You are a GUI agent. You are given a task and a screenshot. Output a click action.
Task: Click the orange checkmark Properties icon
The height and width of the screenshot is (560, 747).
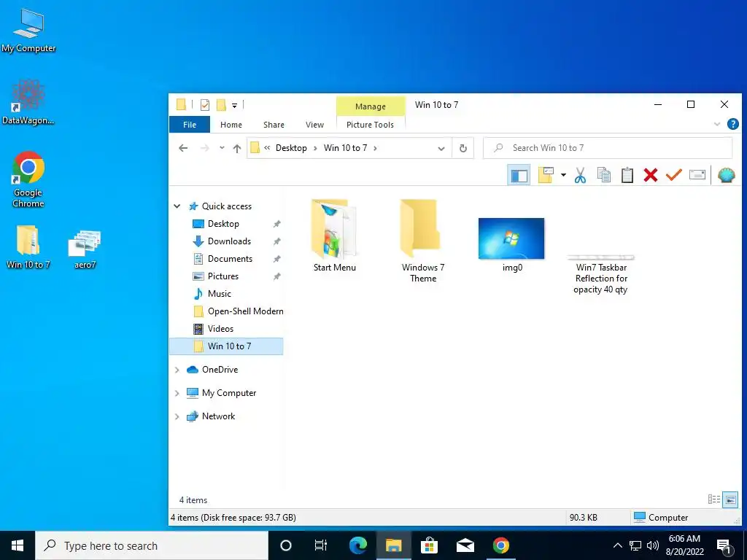coord(673,175)
